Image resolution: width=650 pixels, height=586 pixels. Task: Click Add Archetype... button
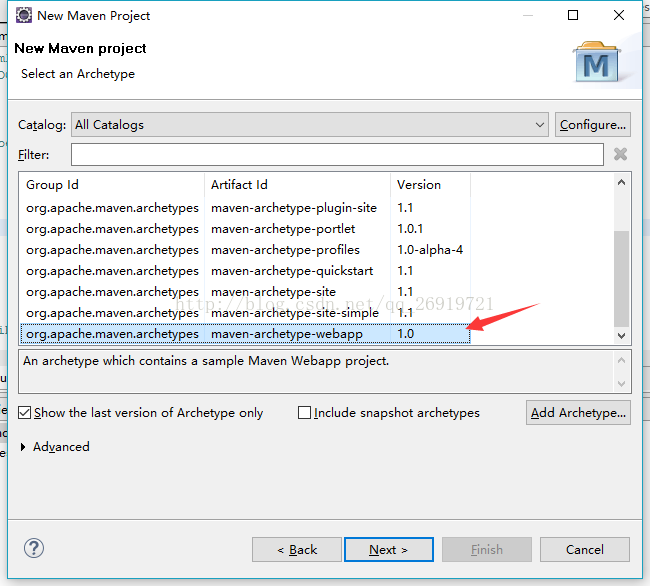578,412
